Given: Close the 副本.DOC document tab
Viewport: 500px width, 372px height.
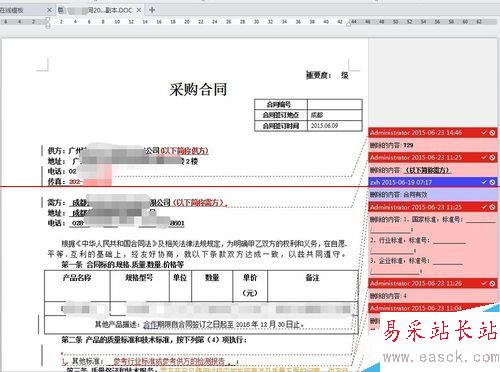Looking at the screenshot, I should [x=139, y=10].
